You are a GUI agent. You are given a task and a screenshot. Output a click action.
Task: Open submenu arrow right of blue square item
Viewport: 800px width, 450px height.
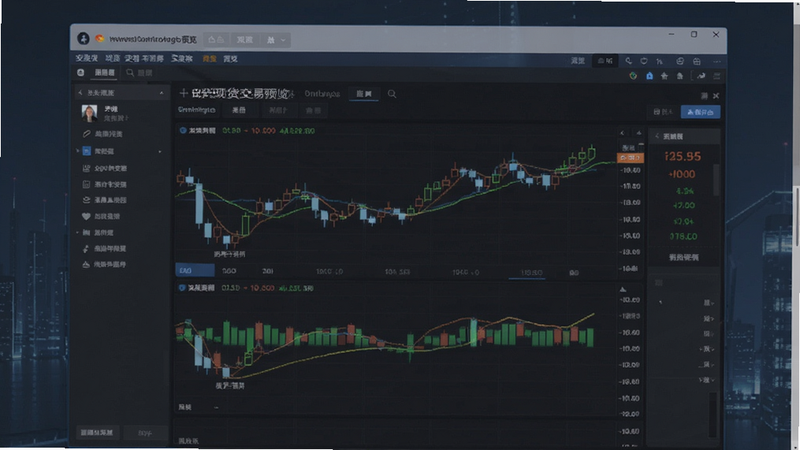[x=160, y=152]
